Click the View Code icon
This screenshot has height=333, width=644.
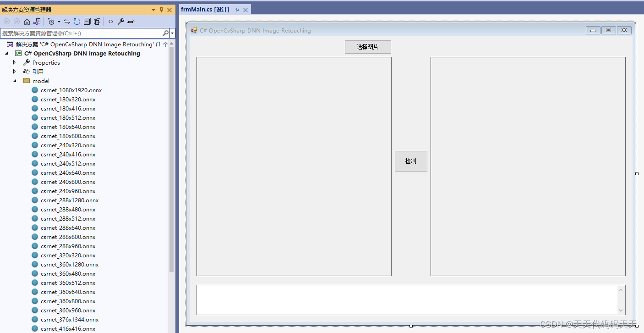111,22
